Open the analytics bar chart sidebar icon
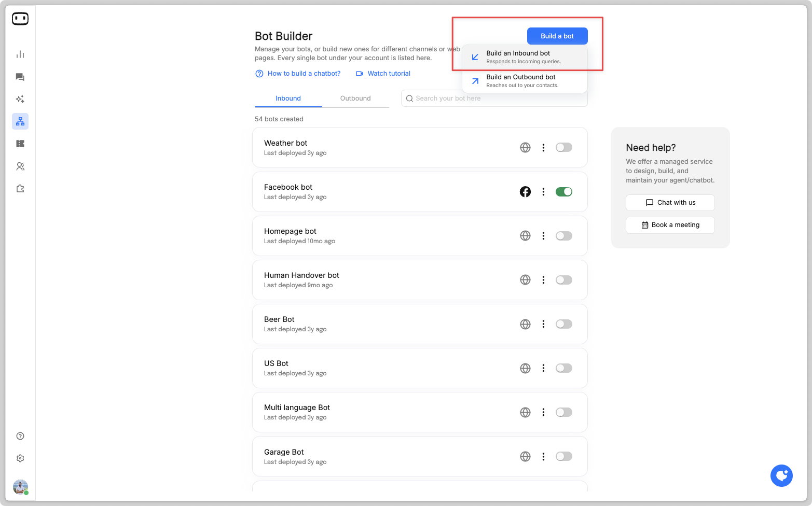This screenshot has width=812, height=506. pyautogui.click(x=20, y=54)
